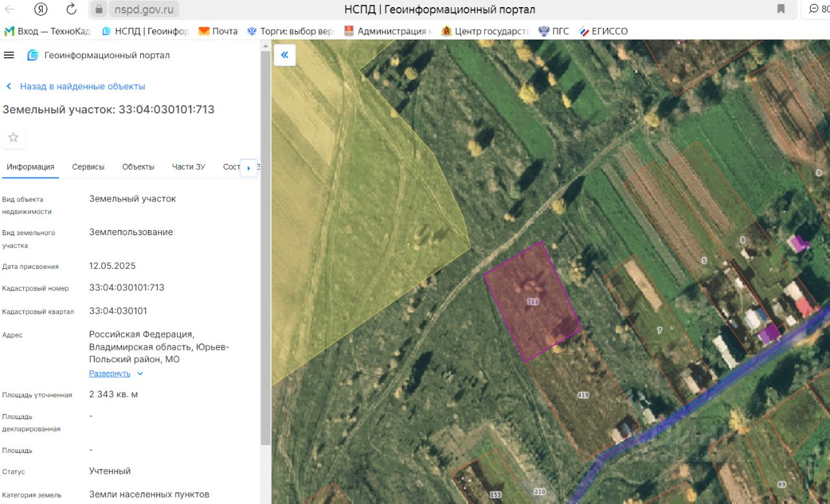Open the ЕГИССО bookmark
The height and width of the screenshot is (504, 830).
(603, 31)
